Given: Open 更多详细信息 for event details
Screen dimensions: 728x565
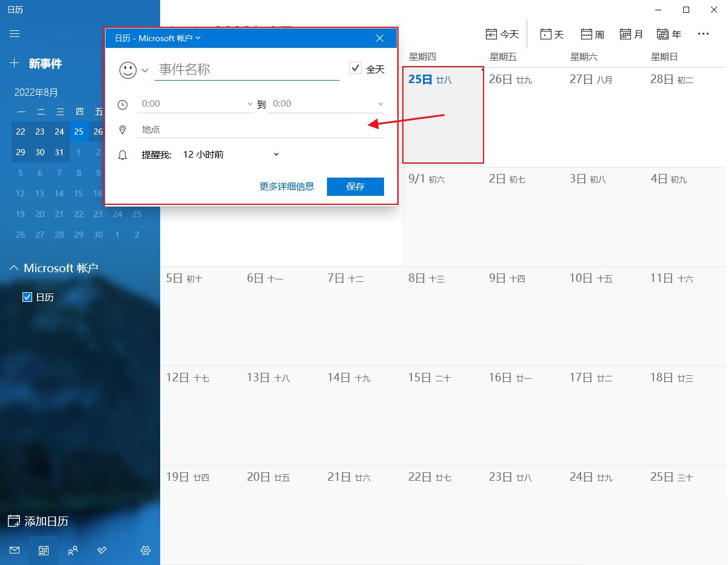Looking at the screenshot, I should [x=287, y=186].
